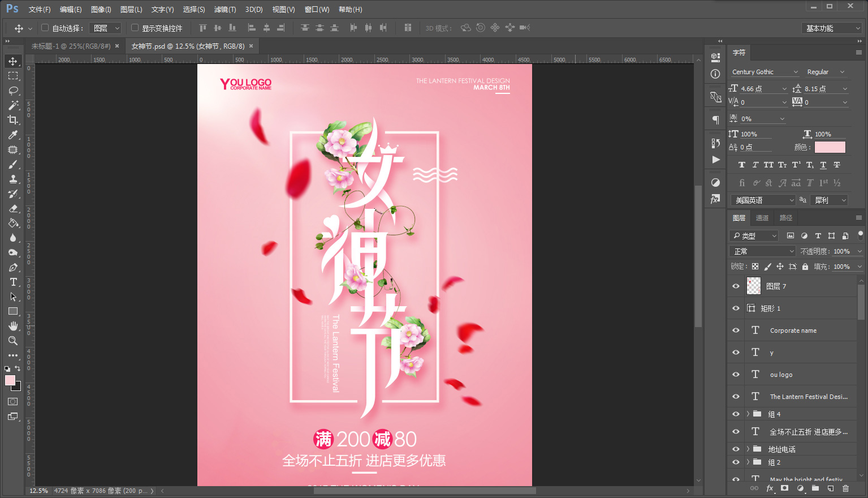Hide the Corporate name layer
Image resolution: width=868 pixels, height=498 pixels.
[736, 330]
